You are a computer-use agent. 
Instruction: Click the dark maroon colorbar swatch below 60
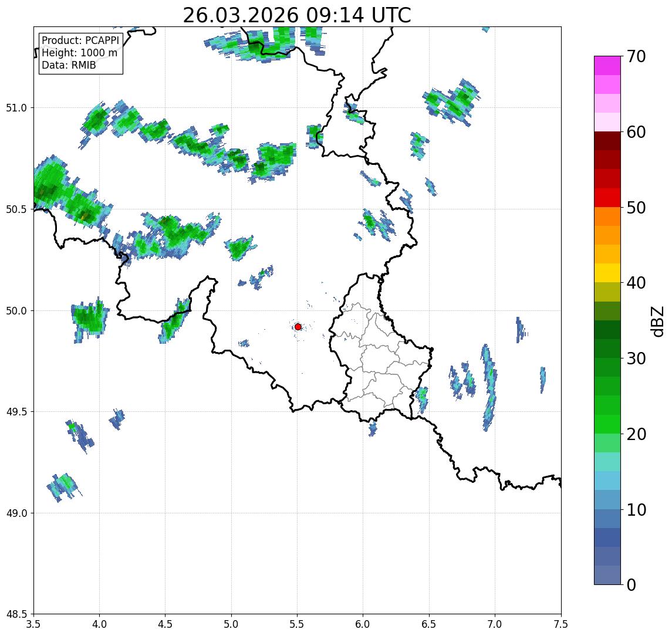pyautogui.click(x=607, y=141)
